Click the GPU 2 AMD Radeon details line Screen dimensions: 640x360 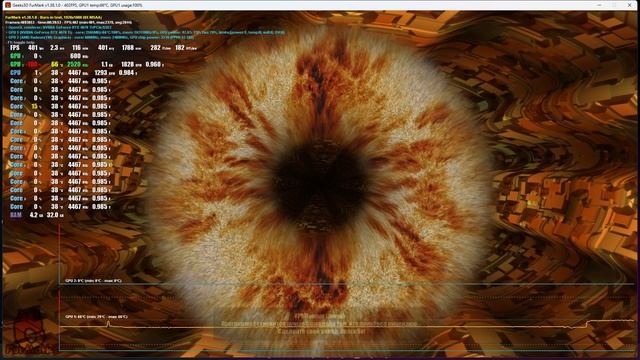[100, 37]
